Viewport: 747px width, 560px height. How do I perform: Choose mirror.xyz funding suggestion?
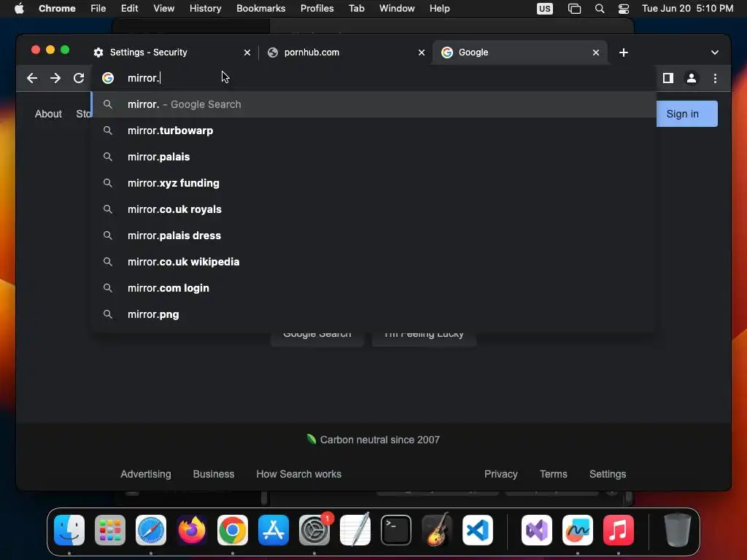click(373, 183)
